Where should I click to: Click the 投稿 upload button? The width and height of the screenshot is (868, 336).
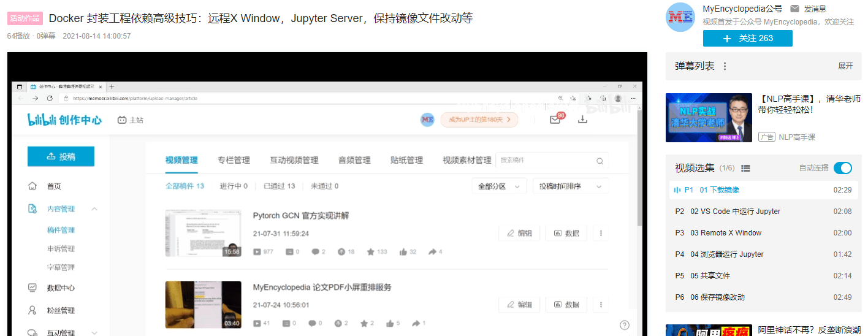(x=61, y=156)
